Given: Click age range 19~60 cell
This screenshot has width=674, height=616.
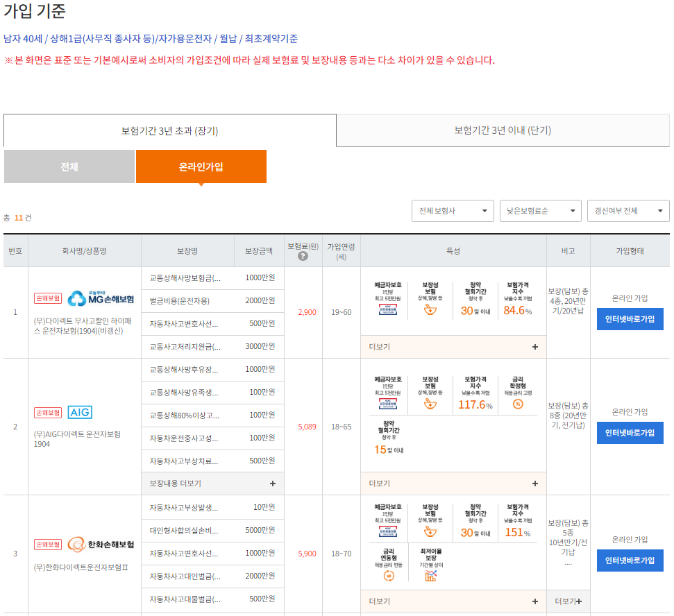Looking at the screenshot, I should tap(342, 312).
